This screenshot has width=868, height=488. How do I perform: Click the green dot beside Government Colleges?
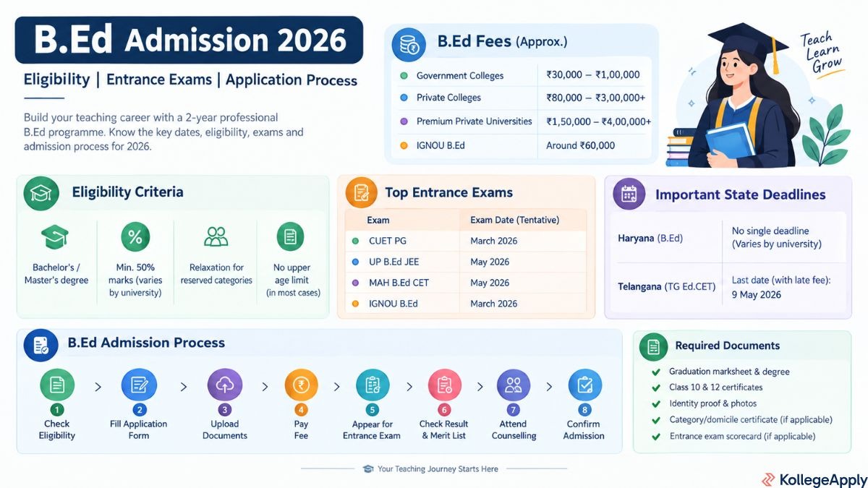tap(403, 75)
